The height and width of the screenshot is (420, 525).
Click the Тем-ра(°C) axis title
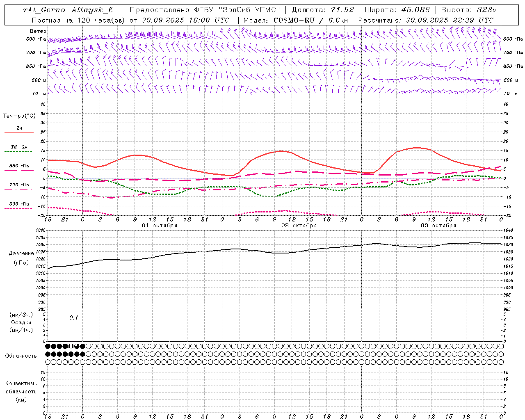point(19,116)
